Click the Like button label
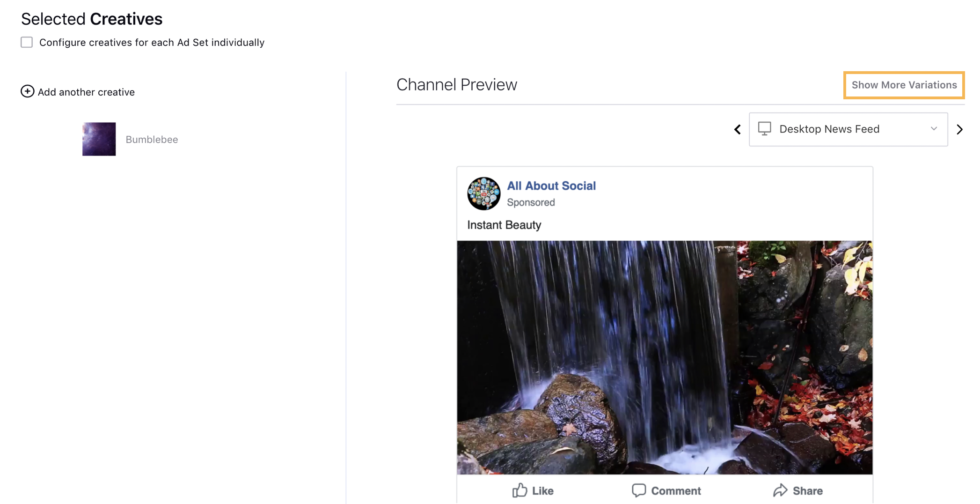 [x=543, y=491]
